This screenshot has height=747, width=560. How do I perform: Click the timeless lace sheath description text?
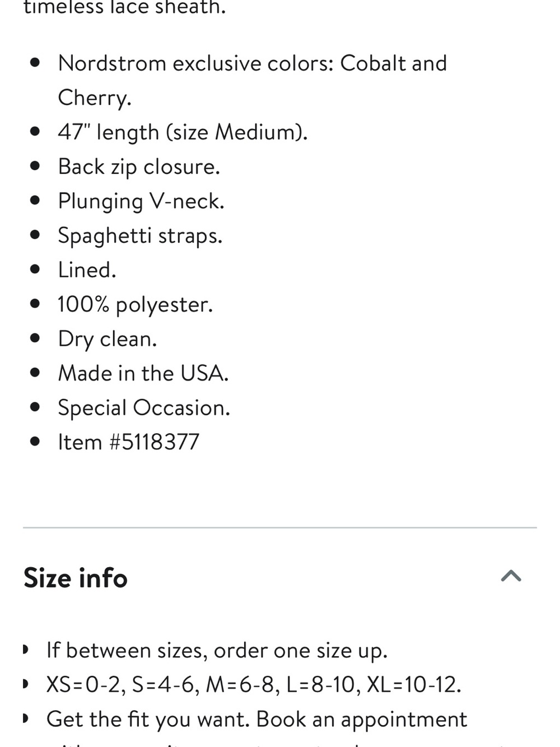point(124,7)
